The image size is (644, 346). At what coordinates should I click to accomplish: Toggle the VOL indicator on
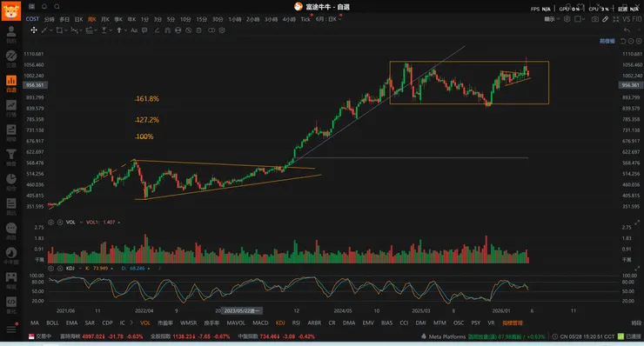tap(145, 323)
